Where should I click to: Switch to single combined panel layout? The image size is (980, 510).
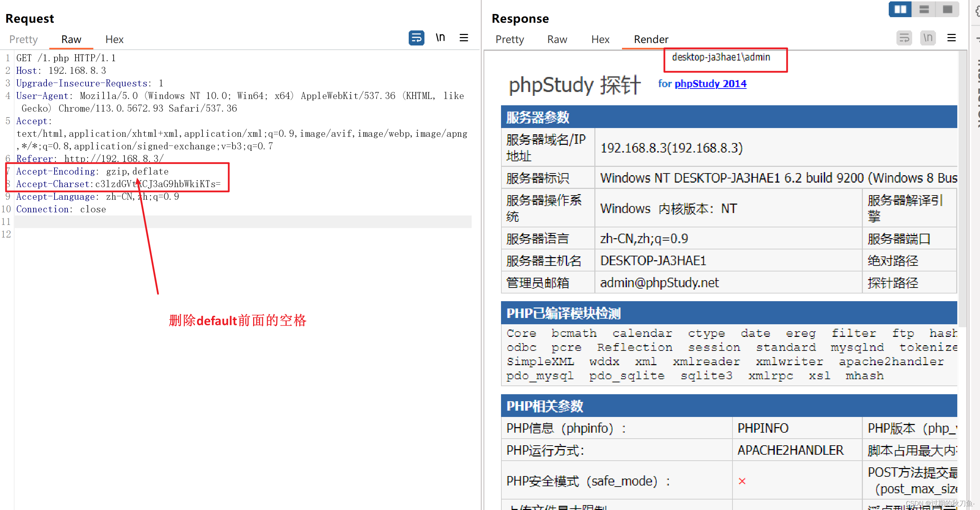pyautogui.click(x=947, y=9)
